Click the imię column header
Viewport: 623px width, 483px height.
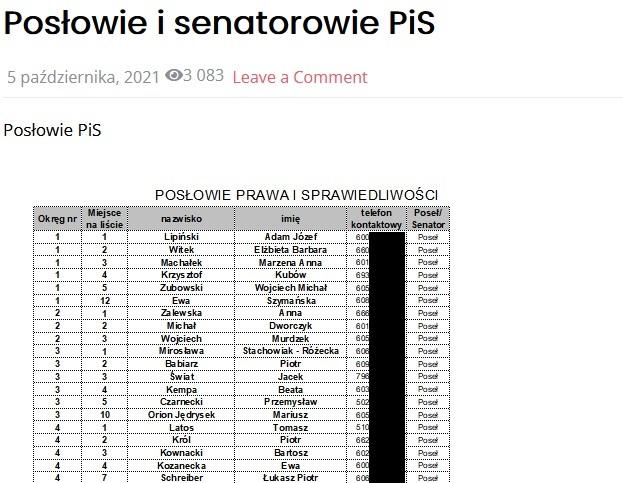[290, 219]
